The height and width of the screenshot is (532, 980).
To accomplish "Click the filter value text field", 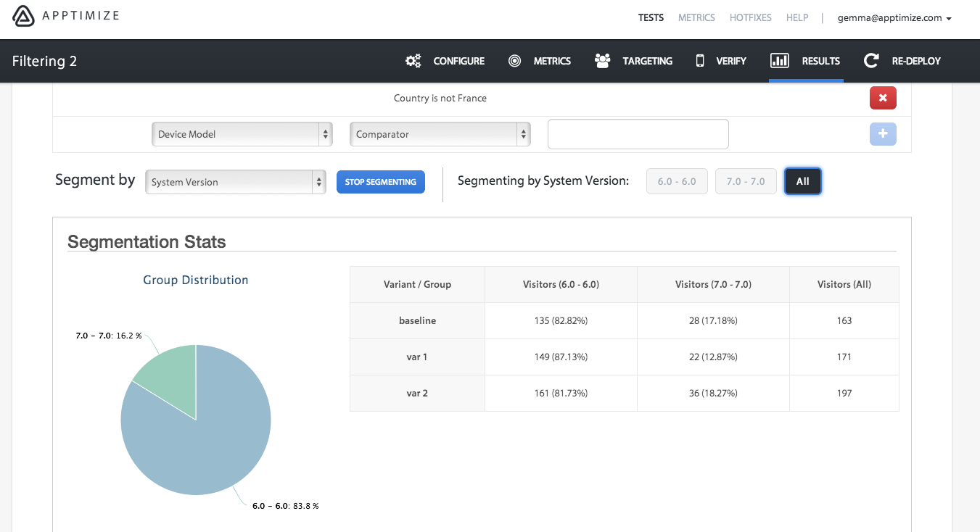I will 638,134.
